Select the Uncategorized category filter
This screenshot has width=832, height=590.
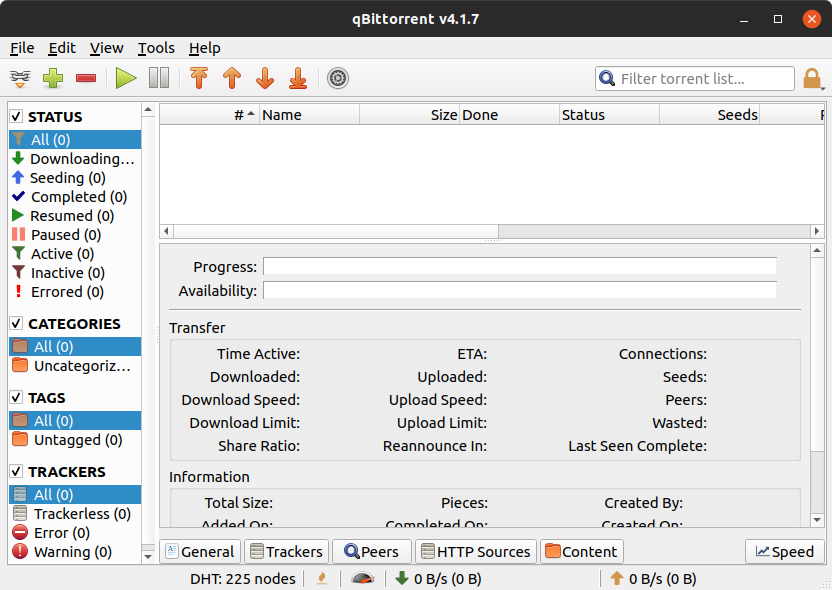[x=75, y=366]
